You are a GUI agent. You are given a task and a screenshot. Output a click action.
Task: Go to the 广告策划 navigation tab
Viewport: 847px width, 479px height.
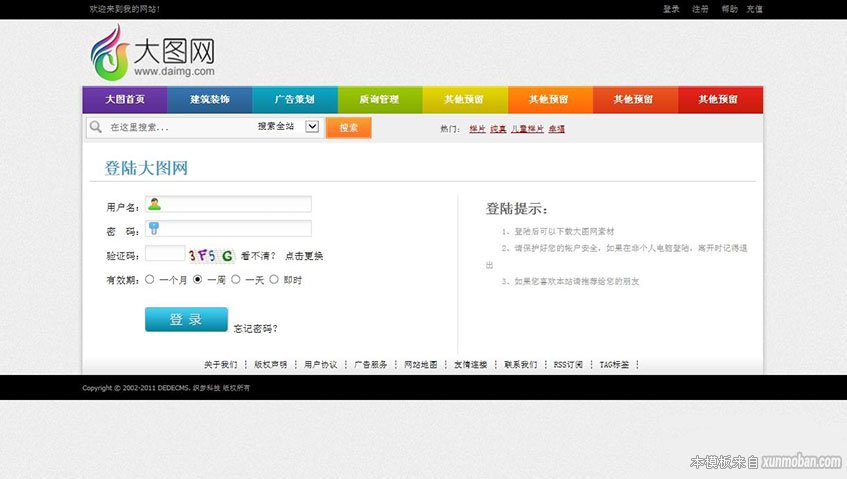[x=295, y=100]
